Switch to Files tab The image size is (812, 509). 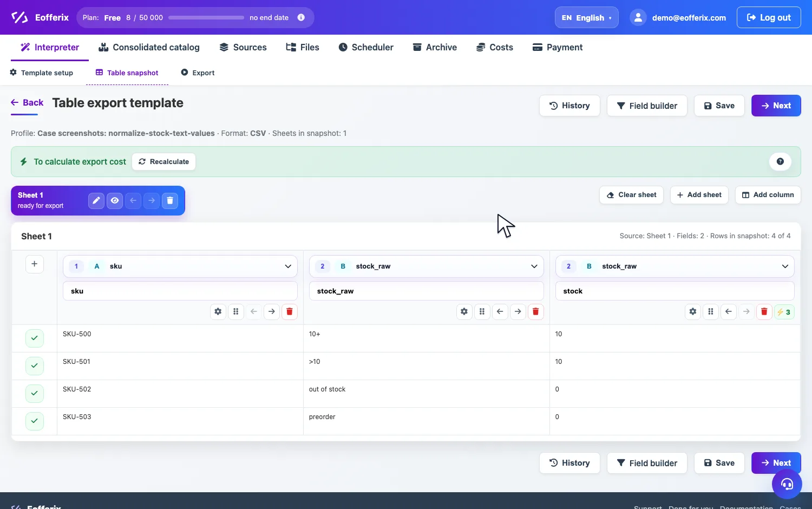point(303,47)
